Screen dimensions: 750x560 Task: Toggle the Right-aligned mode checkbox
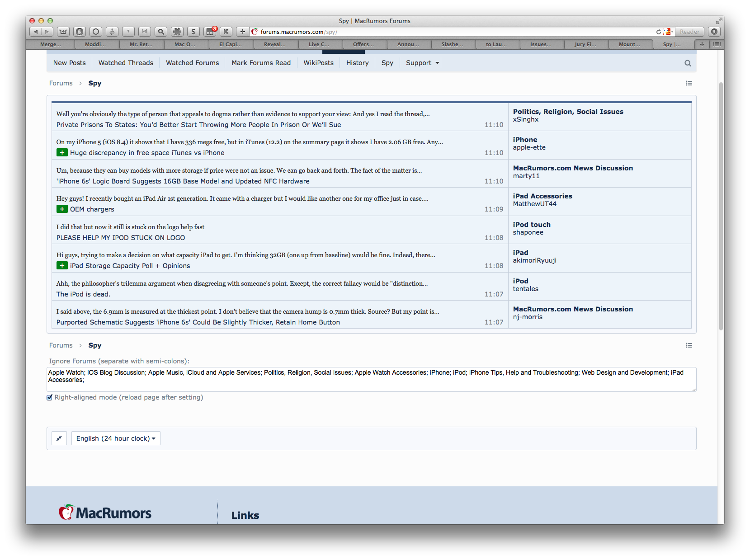point(50,397)
